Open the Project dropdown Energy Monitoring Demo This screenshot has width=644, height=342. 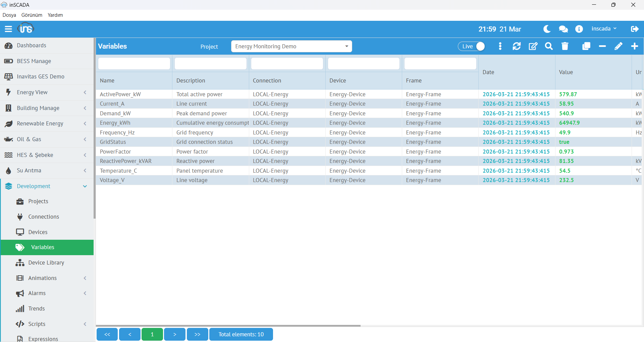click(291, 46)
